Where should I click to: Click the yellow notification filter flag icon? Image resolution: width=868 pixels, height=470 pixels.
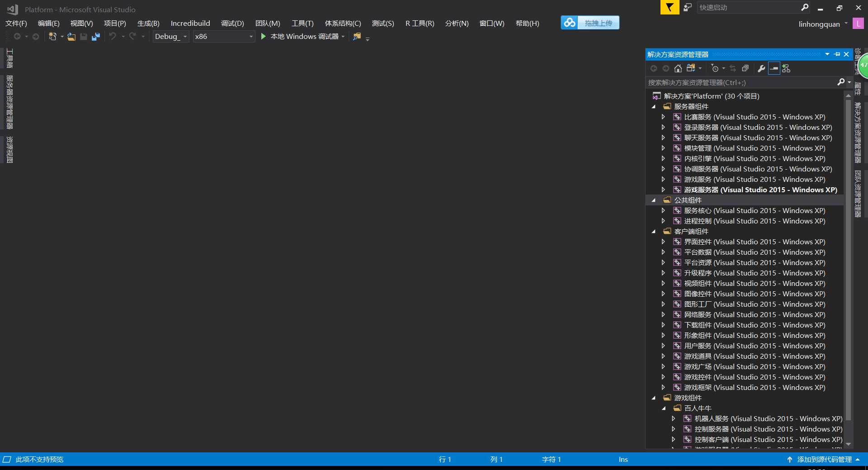tap(670, 7)
